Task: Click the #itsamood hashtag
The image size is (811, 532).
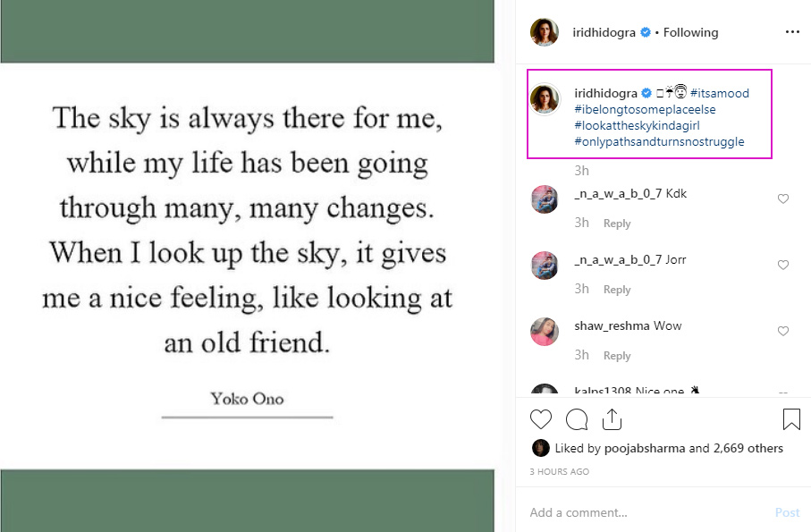Action: pyautogui.click(x=720, y=93)
